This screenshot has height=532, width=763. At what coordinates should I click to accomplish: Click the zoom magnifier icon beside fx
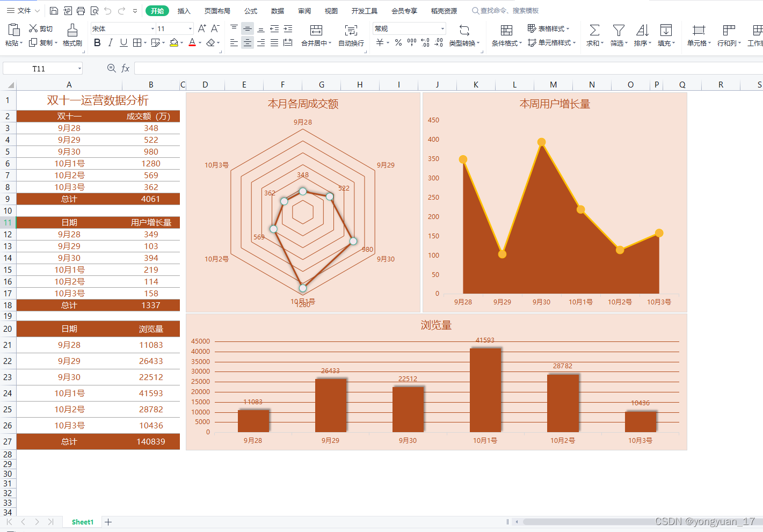(x=111, y=68)
